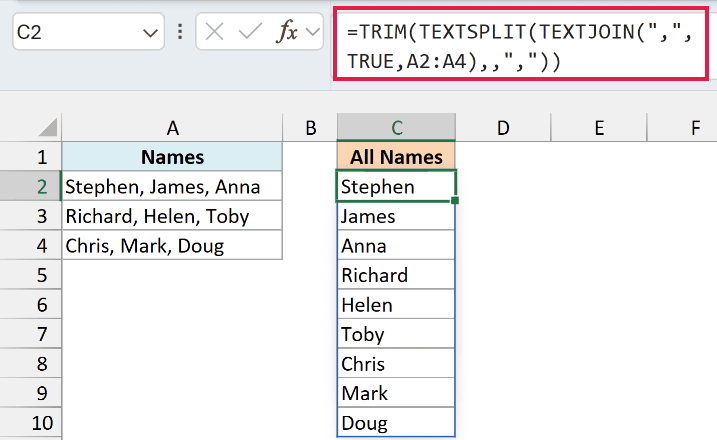Click the formula bar with TEXTSPLIT formula

521,44
